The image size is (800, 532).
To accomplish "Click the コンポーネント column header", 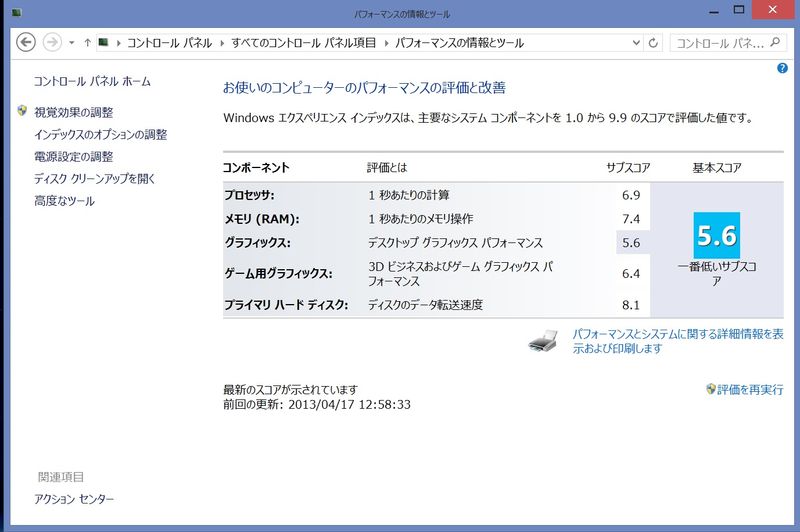I will point(256,167).
